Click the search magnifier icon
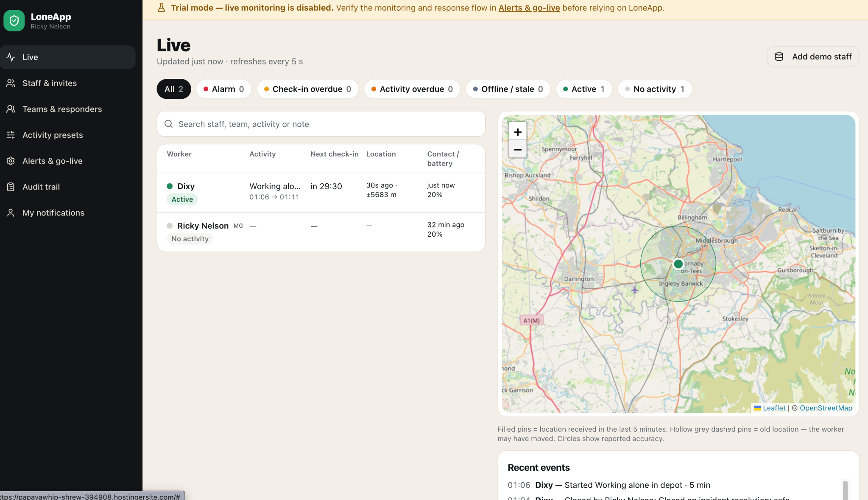This screenshot has height=500, width=868. coord(168,124)
